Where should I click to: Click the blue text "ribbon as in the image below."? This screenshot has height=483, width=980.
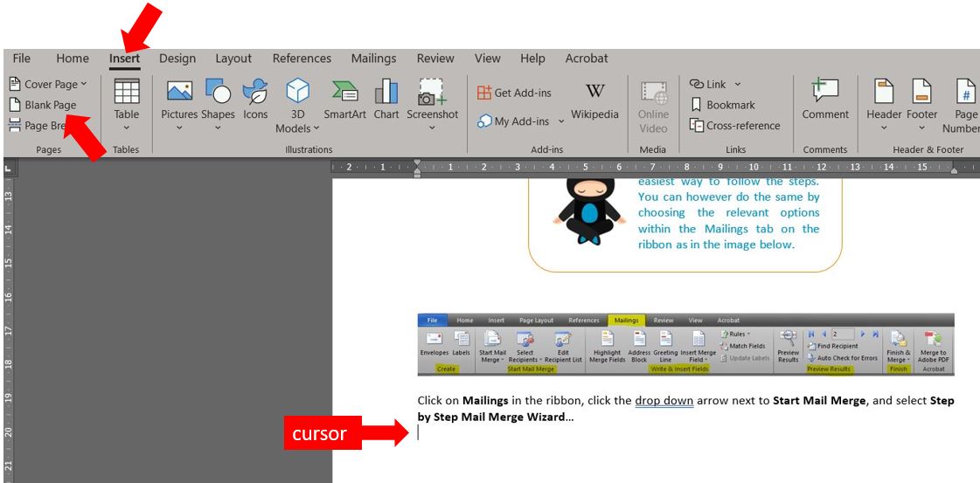[x=716, y=245]
